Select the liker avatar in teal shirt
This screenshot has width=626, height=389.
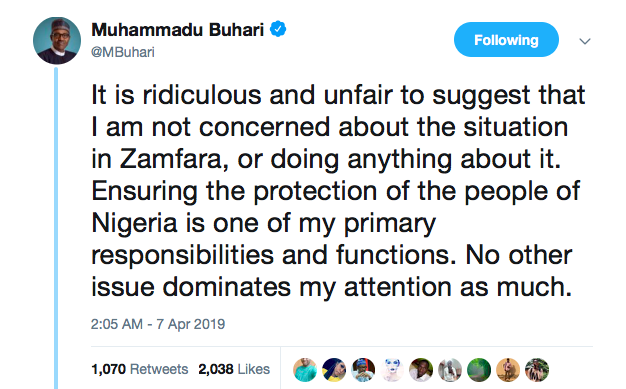click(x=305, y=370)
